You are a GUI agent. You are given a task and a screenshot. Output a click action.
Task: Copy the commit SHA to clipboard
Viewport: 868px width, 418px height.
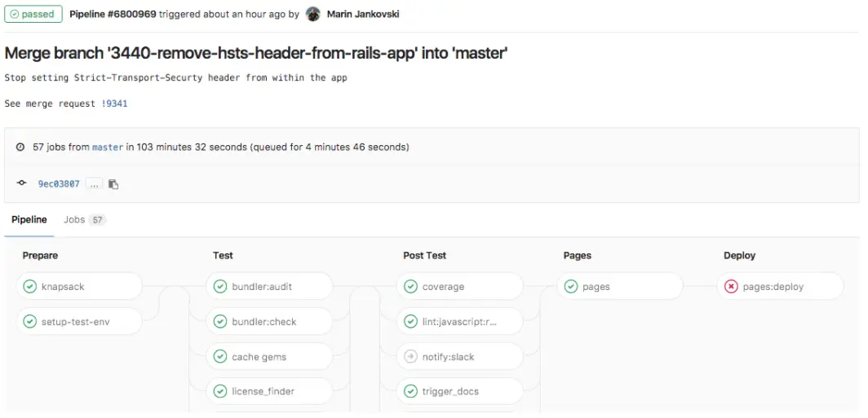click(x=113, y=184)
